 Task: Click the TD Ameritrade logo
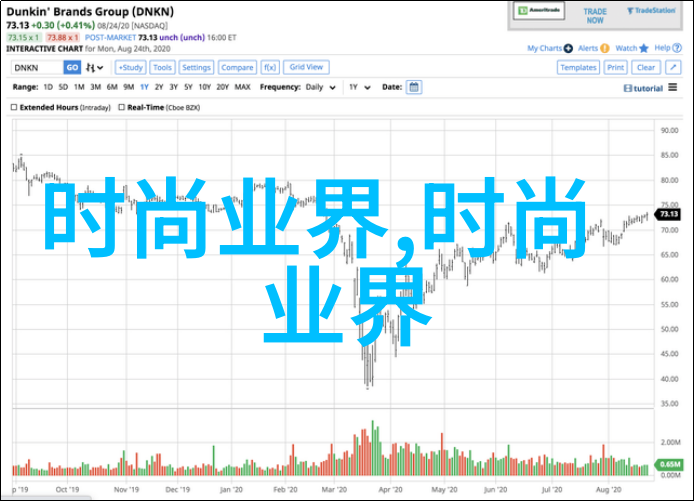tap(539, 10)
